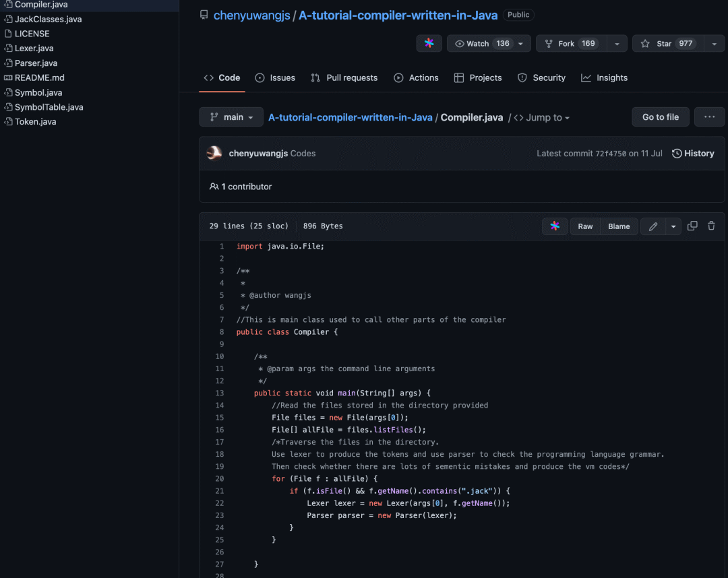
Task: Open the Blame view
Action: pyautogui.click(x=619, y=226)
